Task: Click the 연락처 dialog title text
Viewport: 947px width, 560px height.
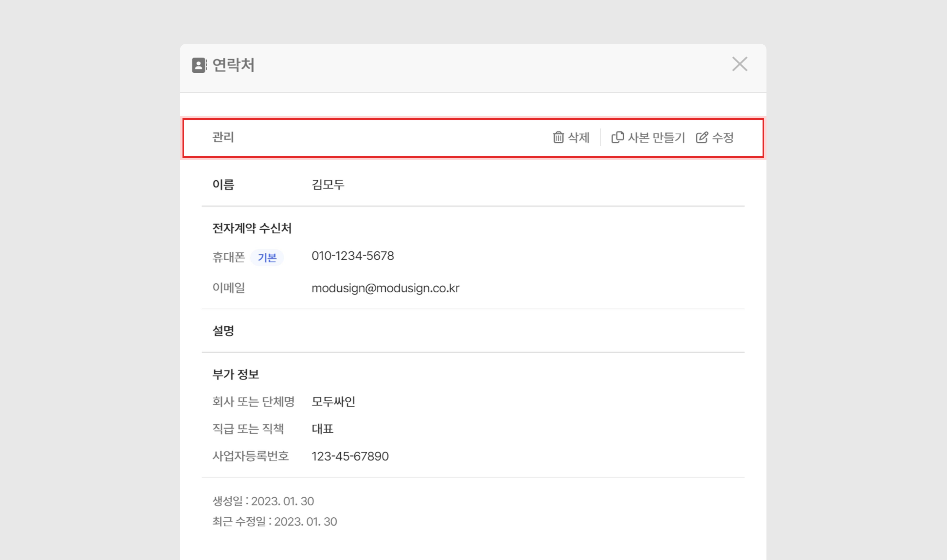Action: point(233,65)
